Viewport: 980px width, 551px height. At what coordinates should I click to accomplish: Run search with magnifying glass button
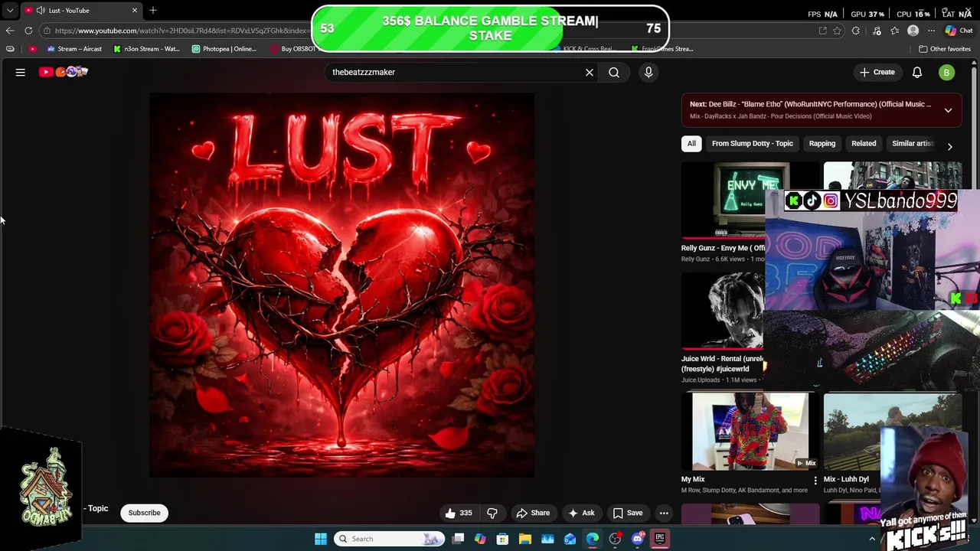(614, 72)
